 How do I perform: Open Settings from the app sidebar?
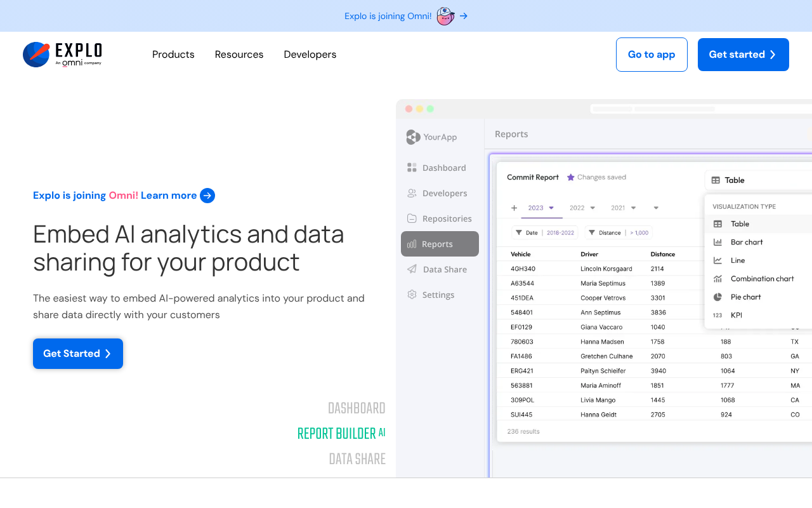(x=438, y=295)
